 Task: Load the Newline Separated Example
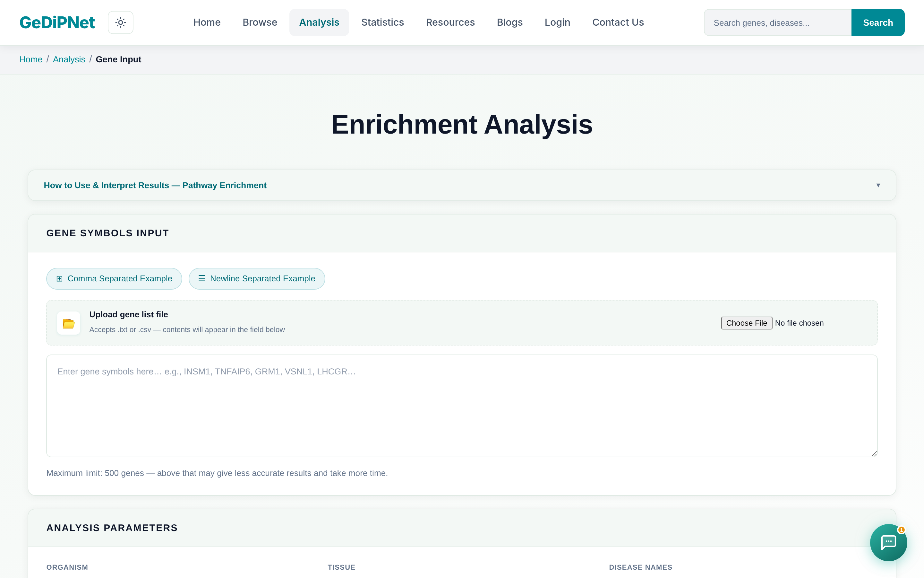click(x=257, y=279)
